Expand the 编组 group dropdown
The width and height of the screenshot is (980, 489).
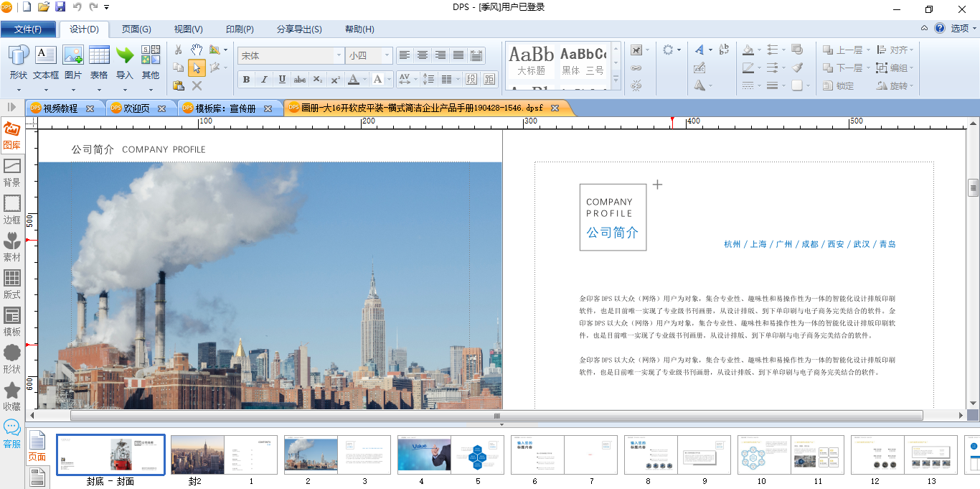(913, 67)
